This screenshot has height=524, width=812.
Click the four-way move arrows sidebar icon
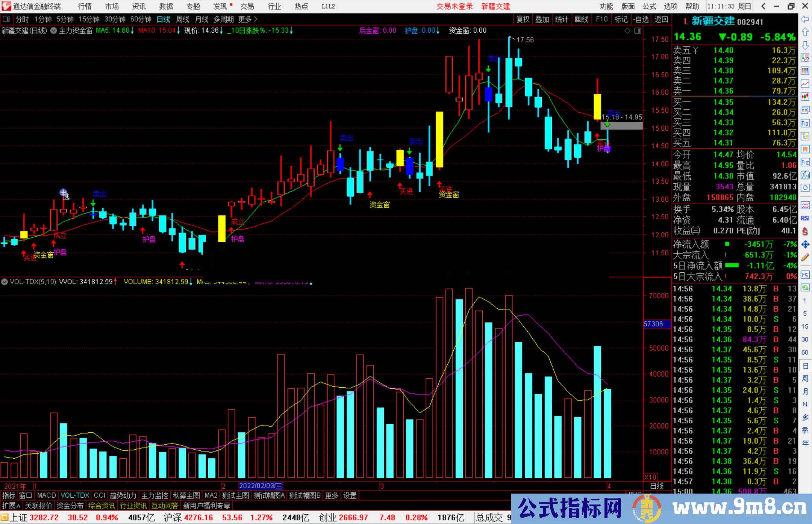tap(805, 245)
